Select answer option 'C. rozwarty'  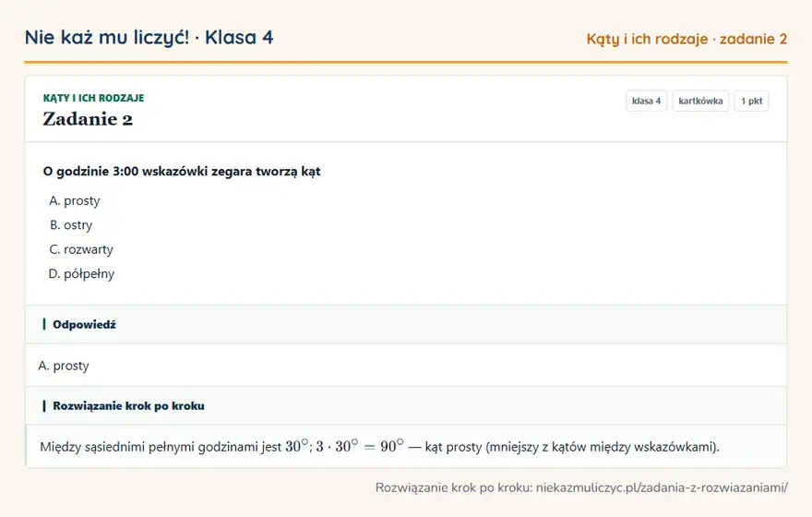click(x=81, y=249)
